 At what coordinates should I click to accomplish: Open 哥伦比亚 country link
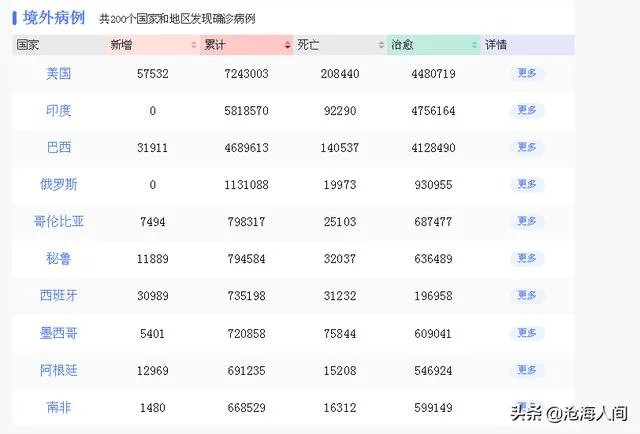(59, 222)
